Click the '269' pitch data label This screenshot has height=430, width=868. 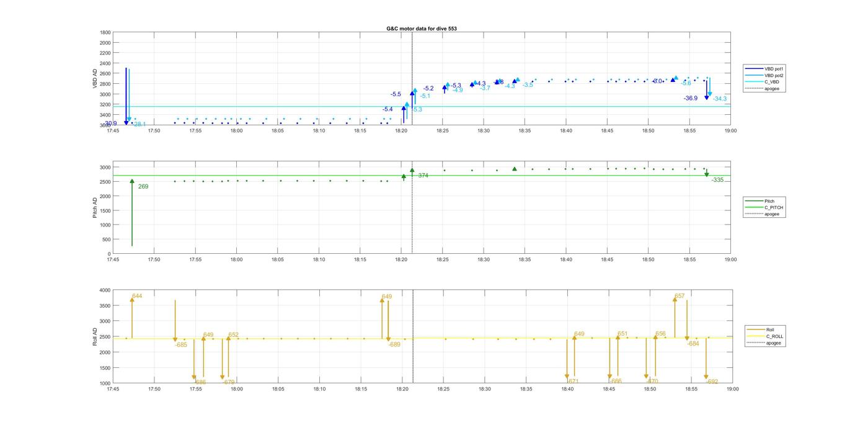coord(143,186)
